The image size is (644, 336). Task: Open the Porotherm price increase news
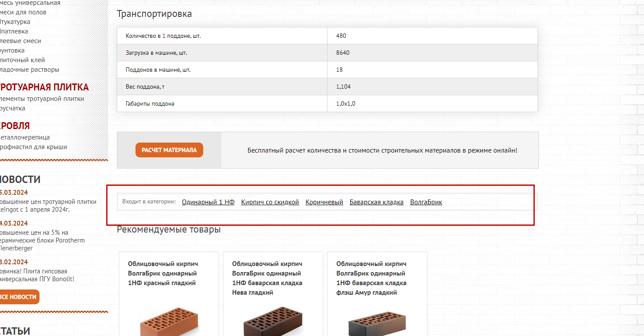click(x=42, y=240)
